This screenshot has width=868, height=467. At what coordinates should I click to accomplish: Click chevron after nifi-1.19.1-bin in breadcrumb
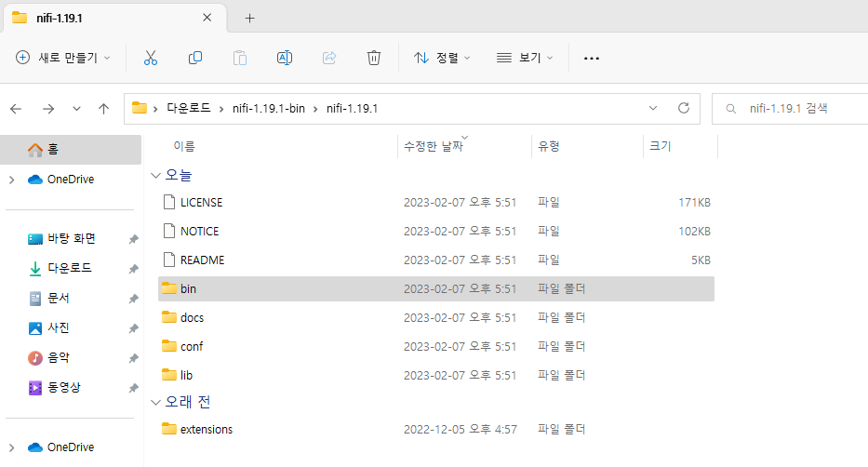315,109
